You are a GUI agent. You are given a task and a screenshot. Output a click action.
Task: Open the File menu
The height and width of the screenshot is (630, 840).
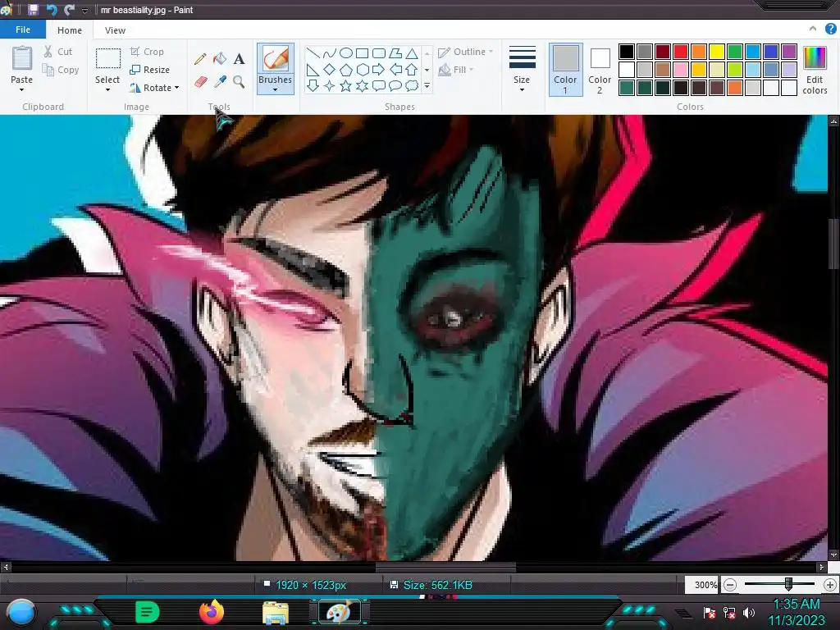coord(22,30)
